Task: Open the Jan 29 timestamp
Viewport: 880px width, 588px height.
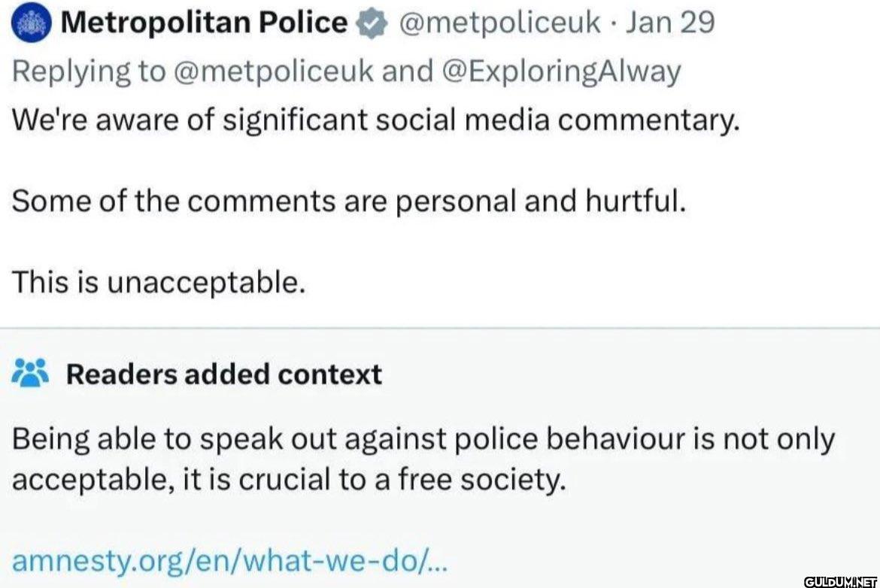Action: 669,22
